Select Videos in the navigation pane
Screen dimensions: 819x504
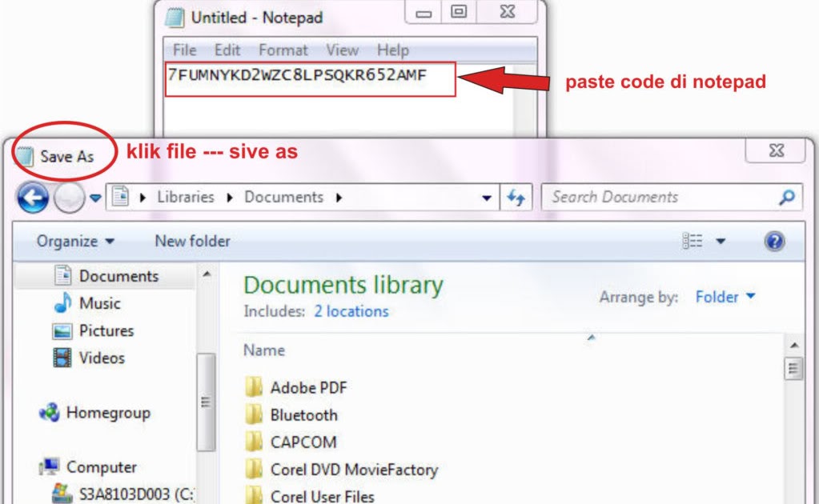pos(102,358)
